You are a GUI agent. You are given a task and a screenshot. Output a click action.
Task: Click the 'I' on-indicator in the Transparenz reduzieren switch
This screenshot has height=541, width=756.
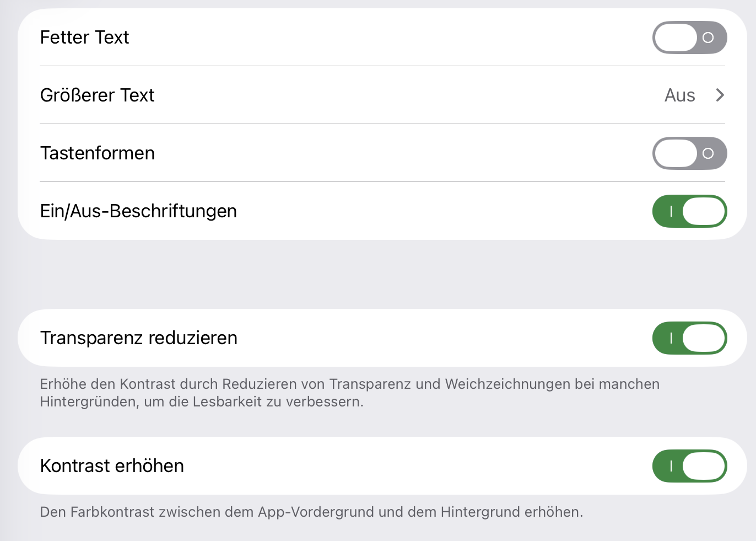tap(671, 338)
